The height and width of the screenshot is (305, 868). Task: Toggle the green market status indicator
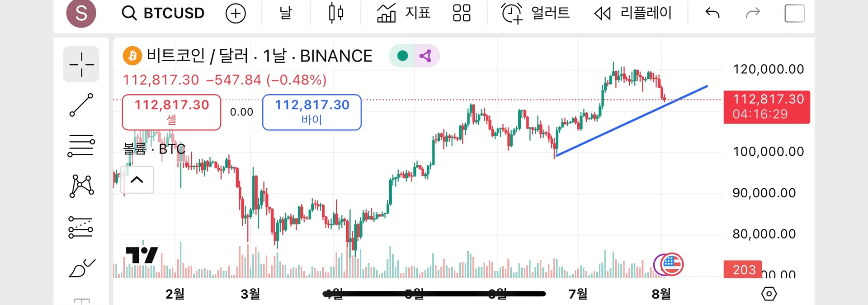pos(402,56)
